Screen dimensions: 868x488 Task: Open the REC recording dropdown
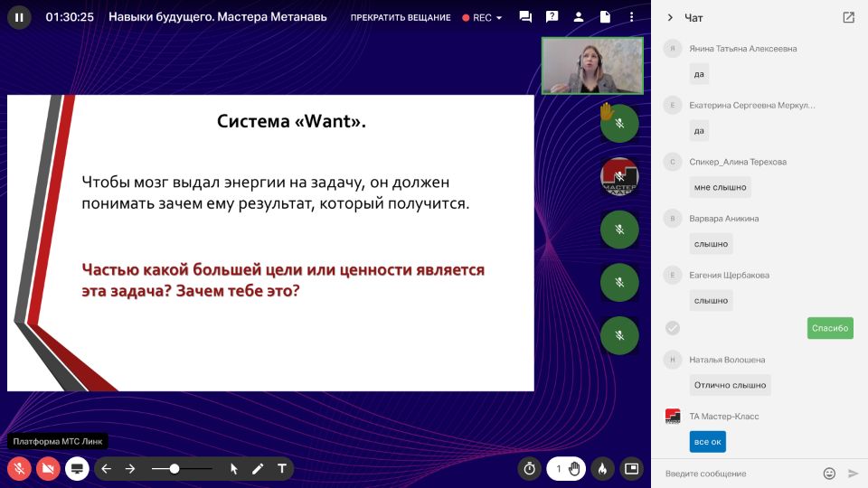(x=482, y=18)
